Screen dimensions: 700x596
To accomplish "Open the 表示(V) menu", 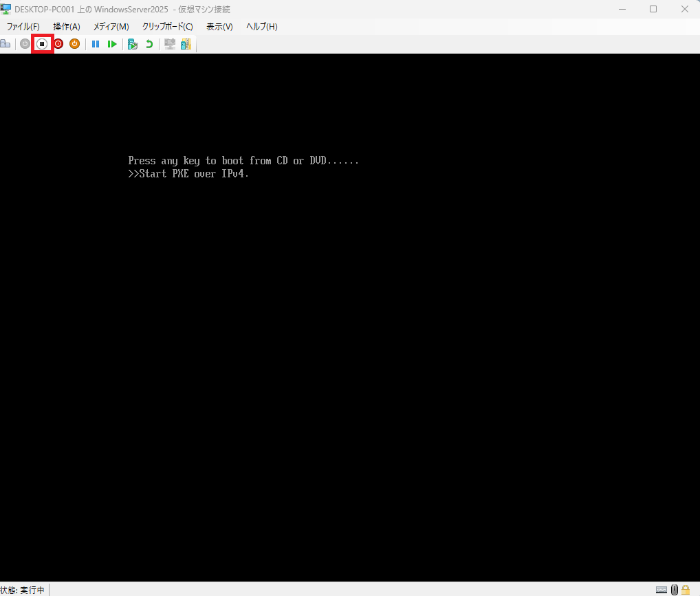I will click(219, 27).
